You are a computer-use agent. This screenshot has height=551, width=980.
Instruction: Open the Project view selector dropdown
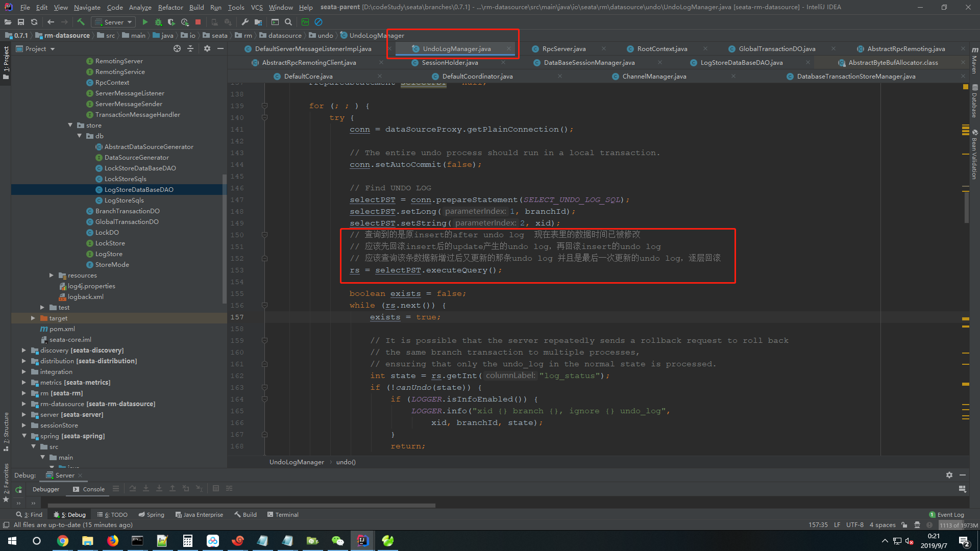click(x=35, y=48)
